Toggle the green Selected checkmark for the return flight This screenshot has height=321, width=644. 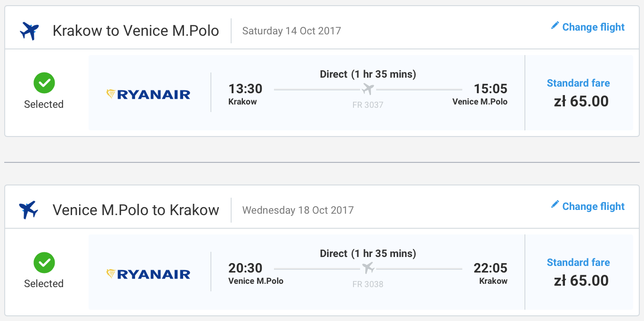[x=44, y=263]
